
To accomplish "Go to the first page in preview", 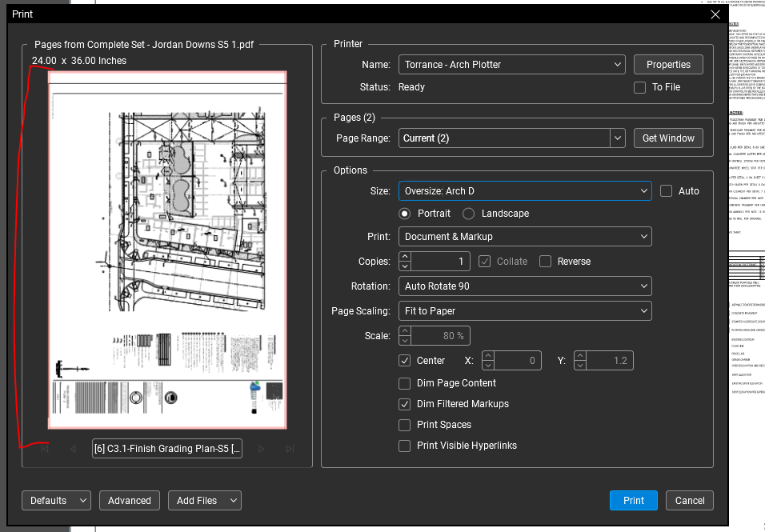I will pyautogui.click(x=45, y=449).
